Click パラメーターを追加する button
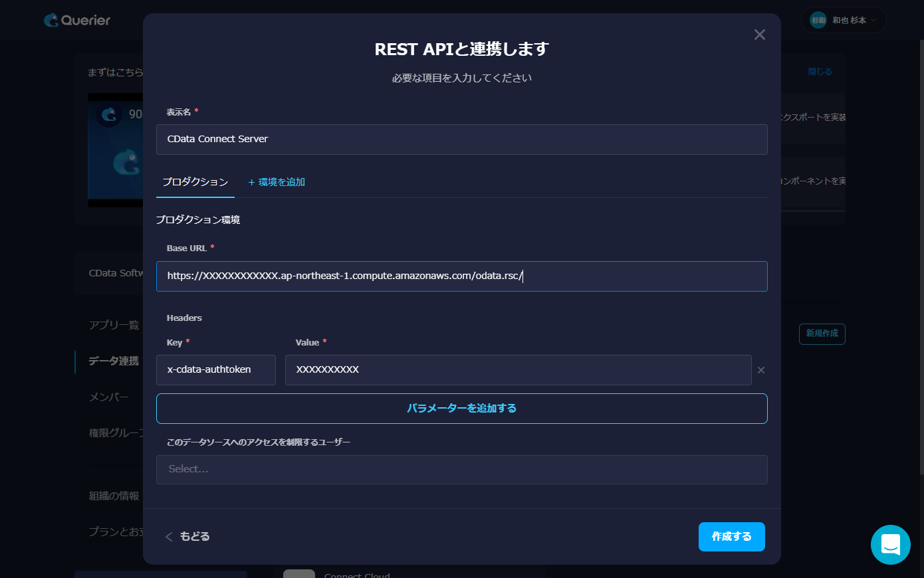This screenshot has width=924, height=578. [462, 409]
